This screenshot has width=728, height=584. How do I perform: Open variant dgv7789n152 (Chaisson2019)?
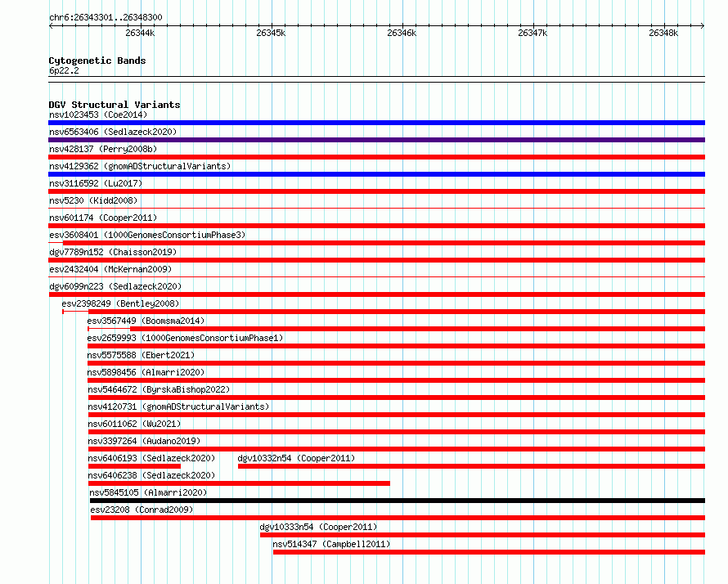(x=113, y=252)
